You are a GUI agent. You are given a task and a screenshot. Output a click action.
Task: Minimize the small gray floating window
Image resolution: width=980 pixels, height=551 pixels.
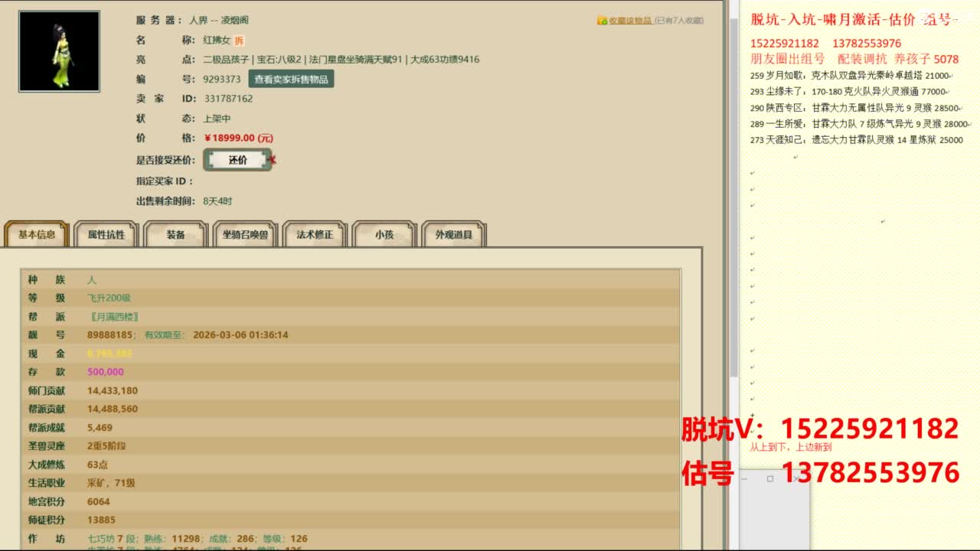click(x=744, y=478)
